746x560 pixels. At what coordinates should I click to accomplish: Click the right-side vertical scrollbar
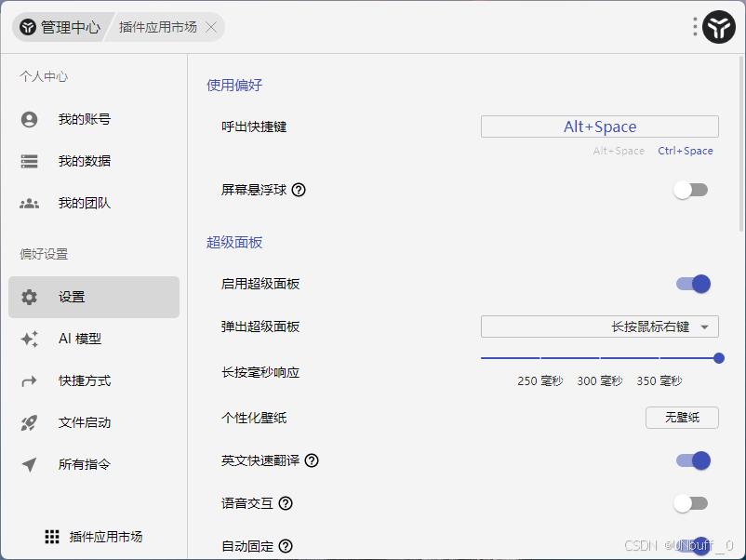click(x=742, y=142)
